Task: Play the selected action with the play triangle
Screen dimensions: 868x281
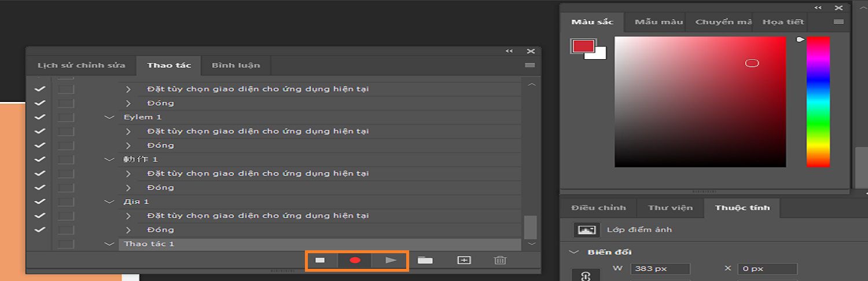Action: pos(391,261)
